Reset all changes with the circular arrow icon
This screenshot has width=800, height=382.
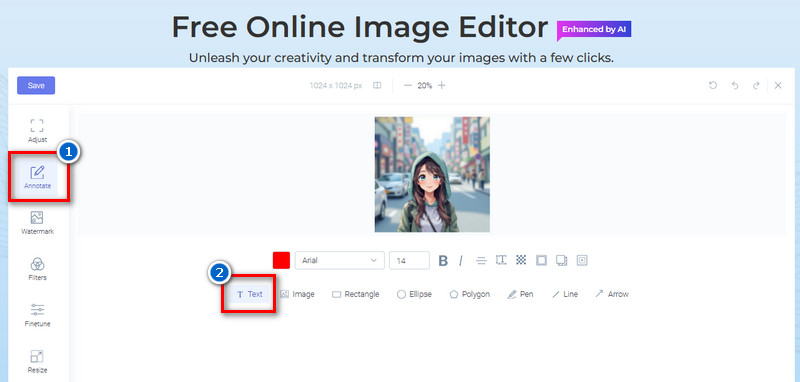pyautogui.click(x=713, y=86)
